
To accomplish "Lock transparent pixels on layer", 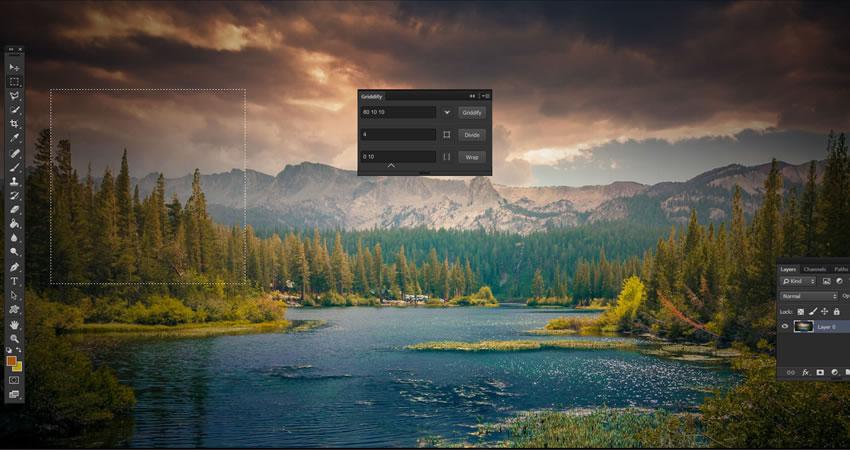I will click(801, 312).
